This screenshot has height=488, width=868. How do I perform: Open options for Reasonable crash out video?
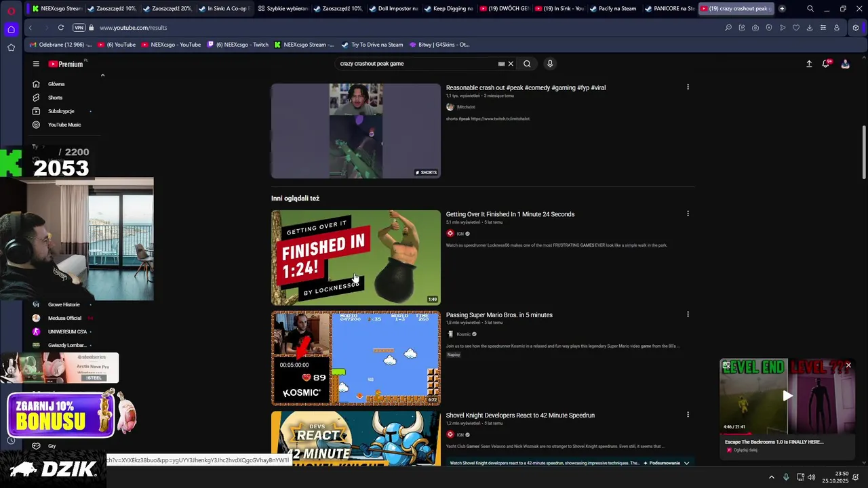688,87
